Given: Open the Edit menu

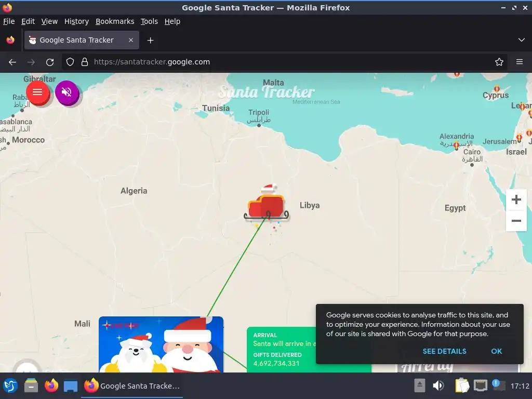Looking at the screenshot, I should 28,21.
